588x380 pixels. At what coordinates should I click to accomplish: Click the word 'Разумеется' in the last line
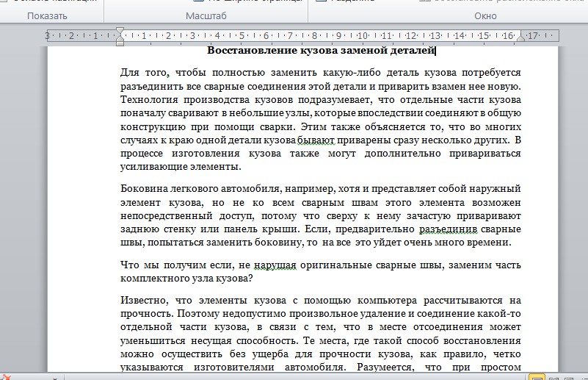tap(385, 368)
